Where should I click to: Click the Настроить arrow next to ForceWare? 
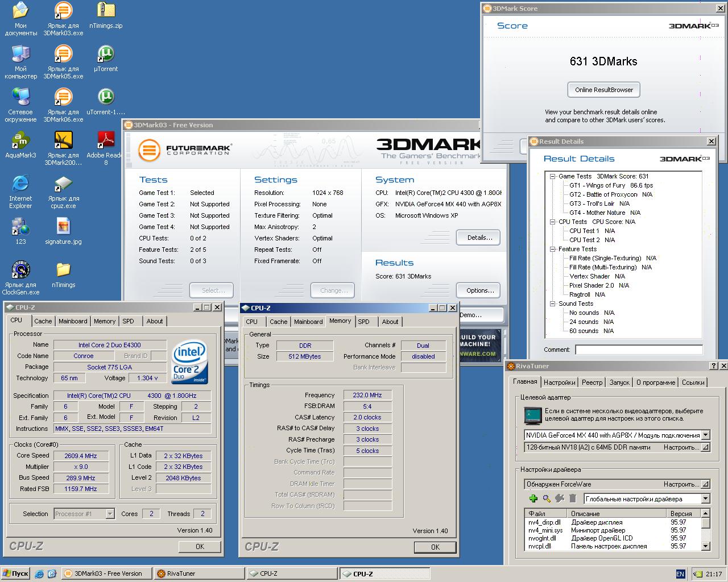(705, 484)
